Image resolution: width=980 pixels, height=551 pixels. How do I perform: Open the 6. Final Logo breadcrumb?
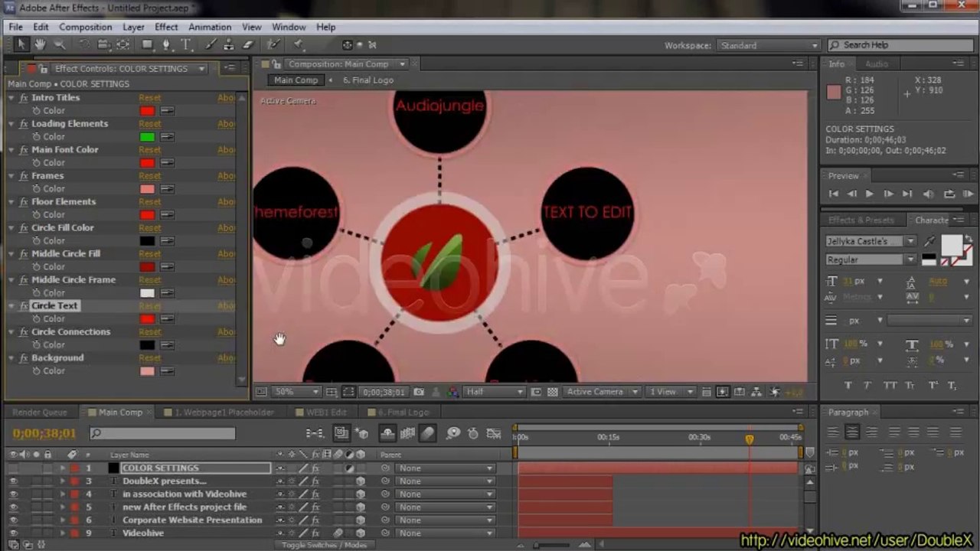coord(368,80)
